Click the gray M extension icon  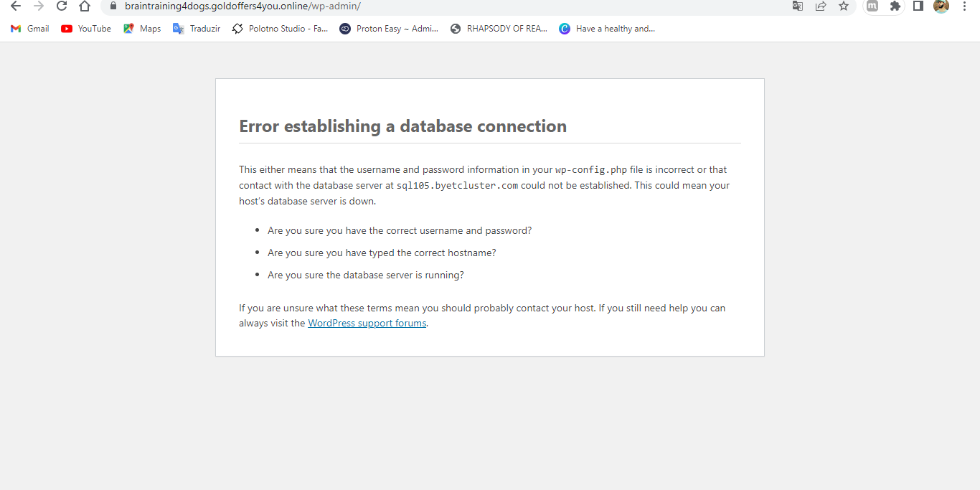tap(872, 6)
